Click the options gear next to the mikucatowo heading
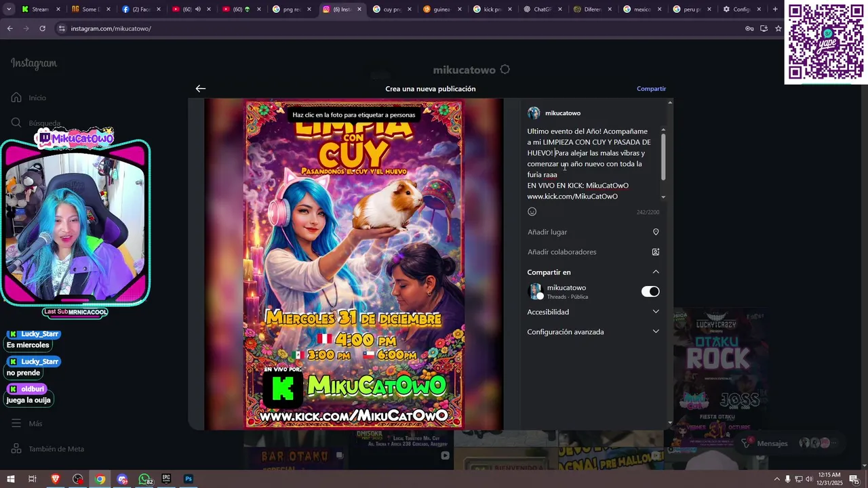868x488 pixels. (505, 70)
